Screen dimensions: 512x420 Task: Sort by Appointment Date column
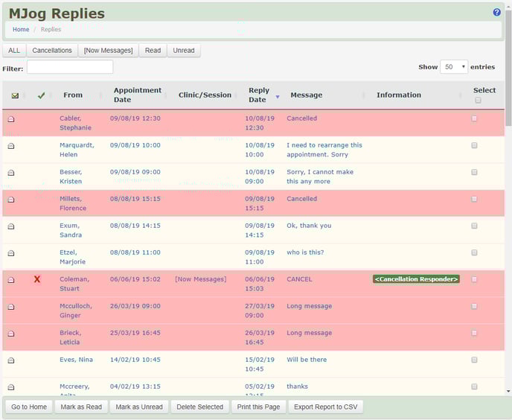pos(137,95)
